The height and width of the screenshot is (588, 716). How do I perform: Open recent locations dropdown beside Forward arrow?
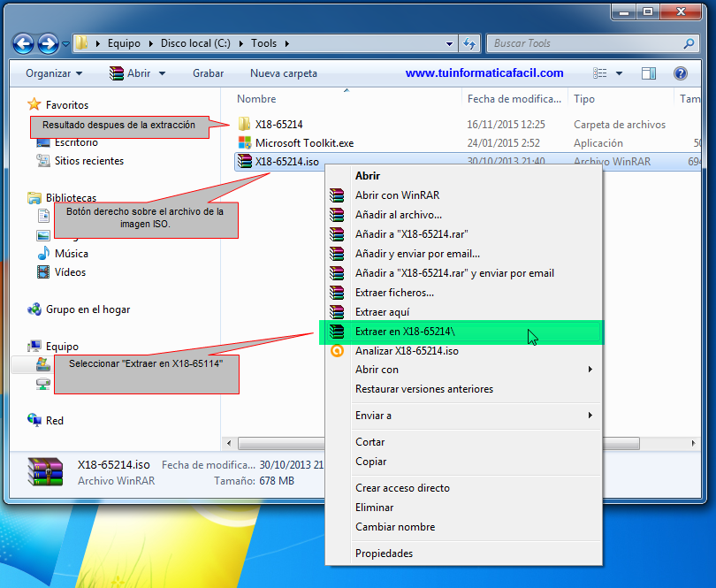tap(65, 44)
